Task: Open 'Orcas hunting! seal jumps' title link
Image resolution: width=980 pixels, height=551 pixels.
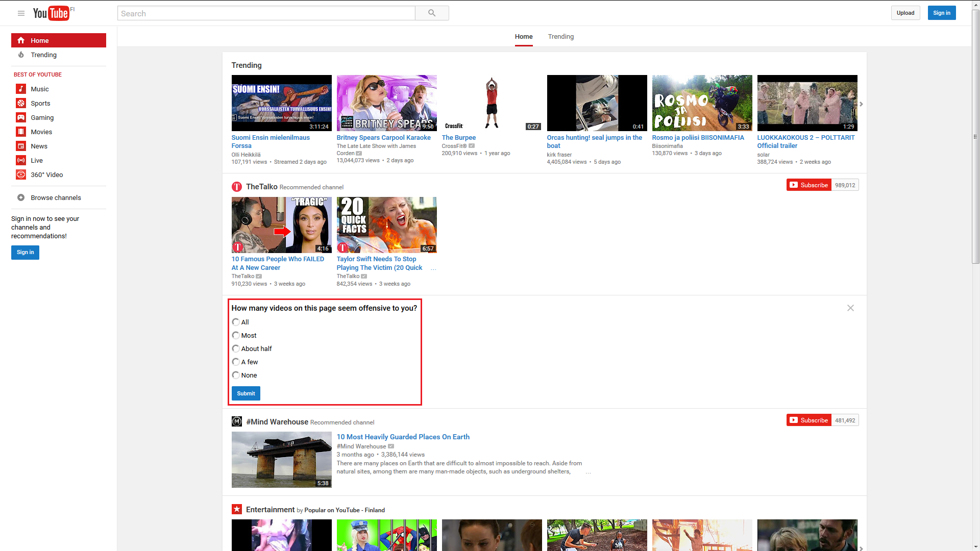Action: point(594,142)
